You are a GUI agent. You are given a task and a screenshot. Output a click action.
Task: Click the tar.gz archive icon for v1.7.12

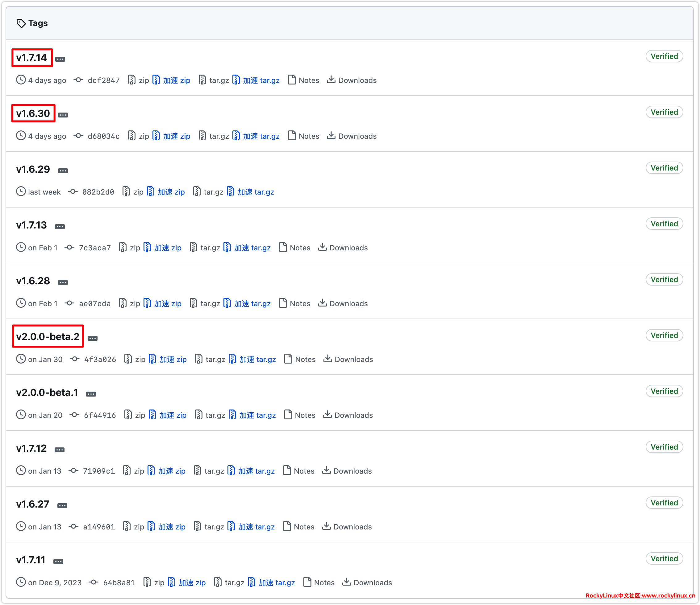(197, 471)
